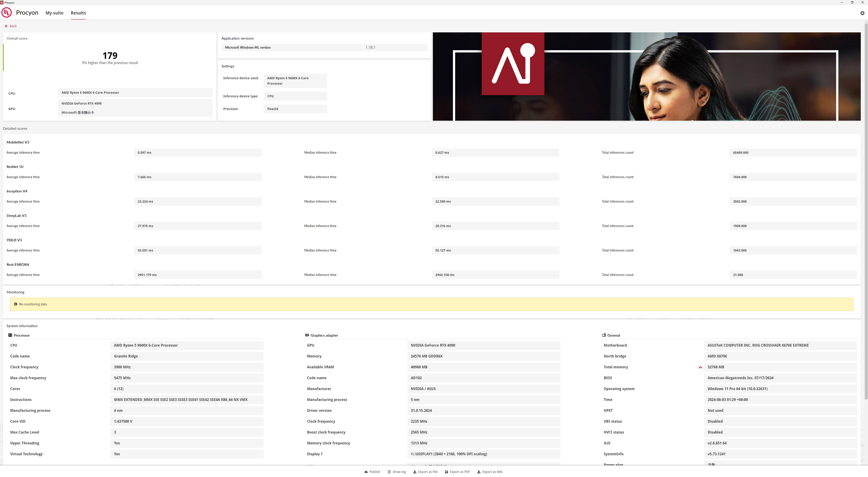Open the settings gear icon

tap(862, 13)
